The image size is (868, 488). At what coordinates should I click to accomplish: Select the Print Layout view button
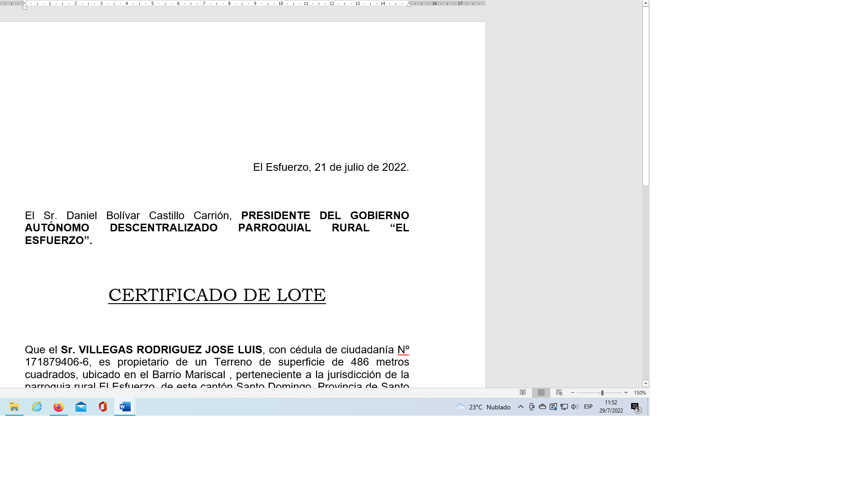pyautogui.click(x=541, y=393)
